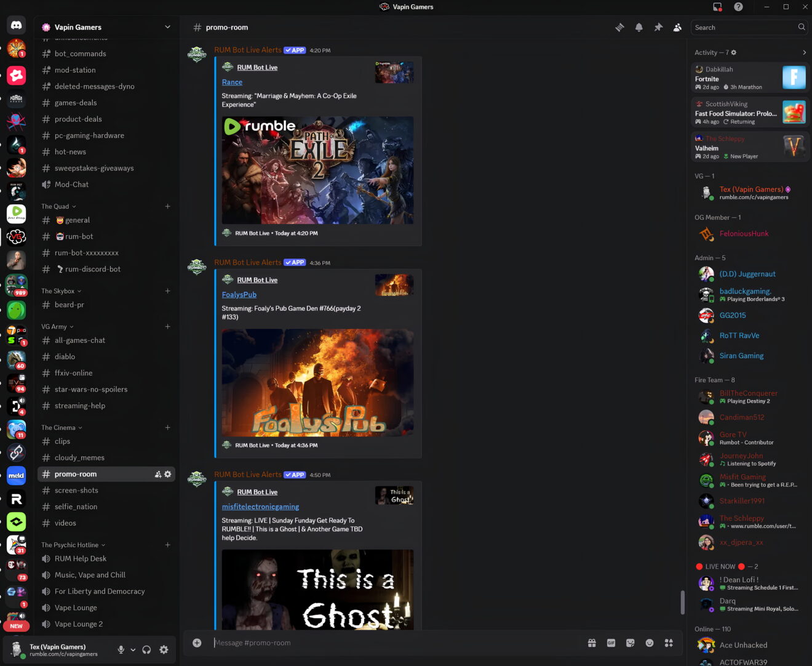Open the sticker picker
812x666 pixels.
click(630, 643)
